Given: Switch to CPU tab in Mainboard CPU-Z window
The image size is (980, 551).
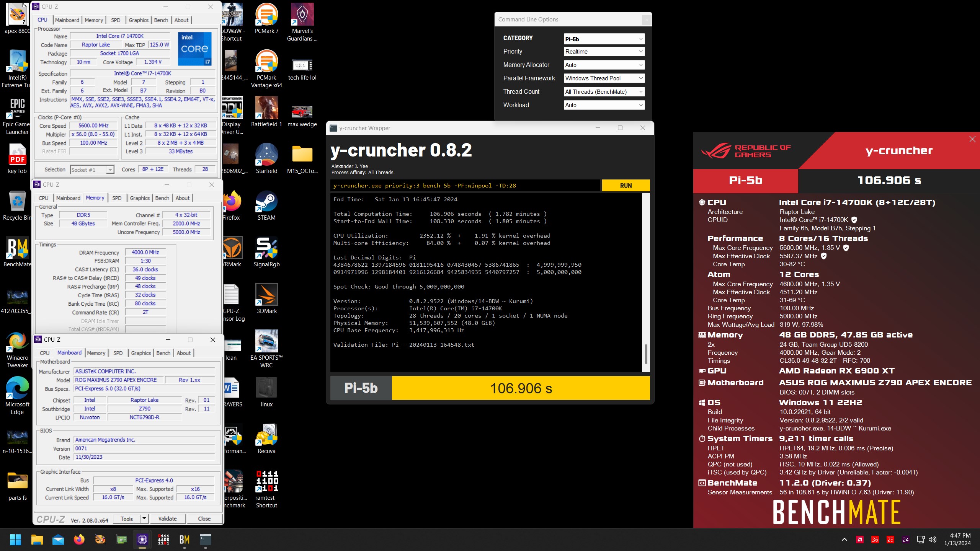Looking at the screenshot, I should tap(45, 353).
